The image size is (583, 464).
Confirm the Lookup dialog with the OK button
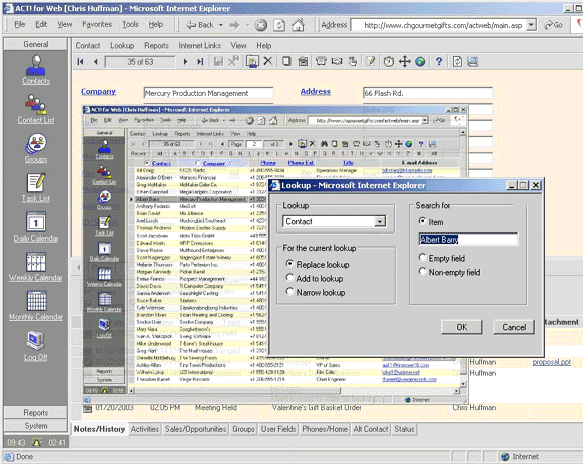click(x=461, y=327)
